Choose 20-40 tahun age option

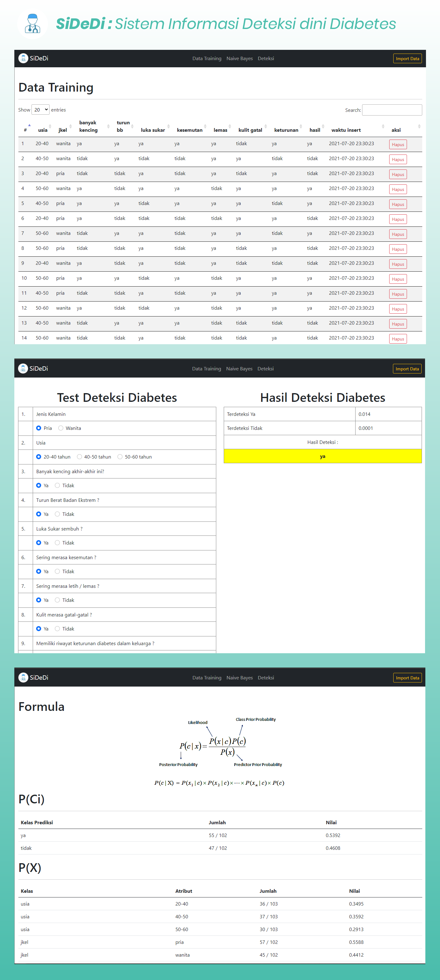pyautogui.click(x=38, y=457)
